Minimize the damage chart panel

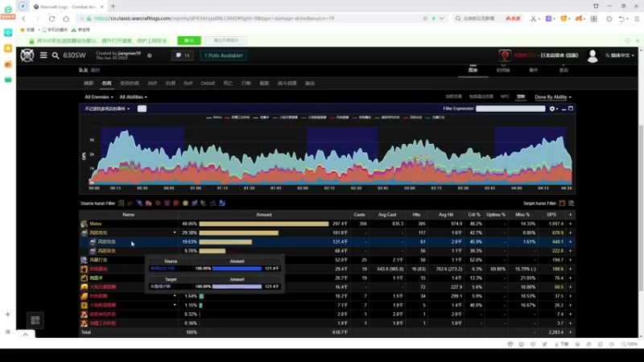pos(564,109)
